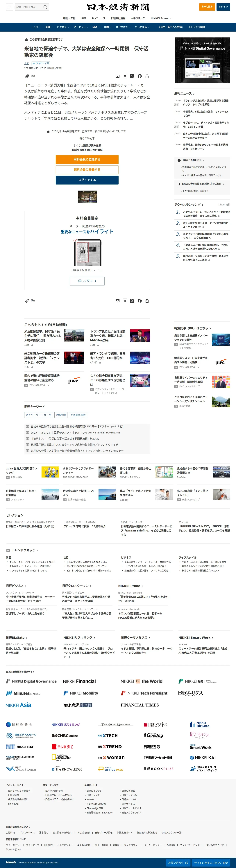Image resolution: width=236 pixels, height=868 pixels.
Task: Expand the オピニオン navigation dropdown
Action: coord(123,27)
